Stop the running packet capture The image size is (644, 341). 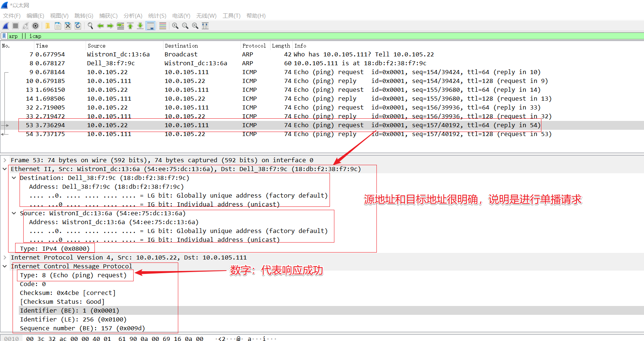[x=16, y=26]
